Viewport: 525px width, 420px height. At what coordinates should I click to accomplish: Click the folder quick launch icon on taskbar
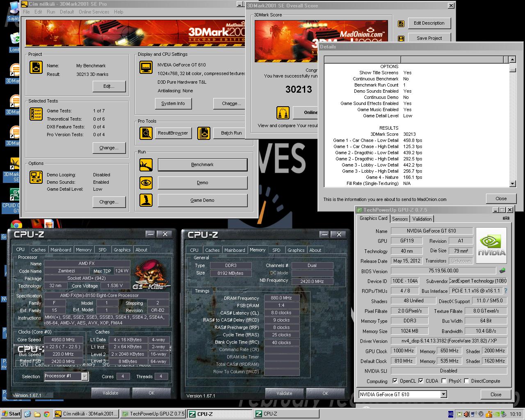pos(37,414)
